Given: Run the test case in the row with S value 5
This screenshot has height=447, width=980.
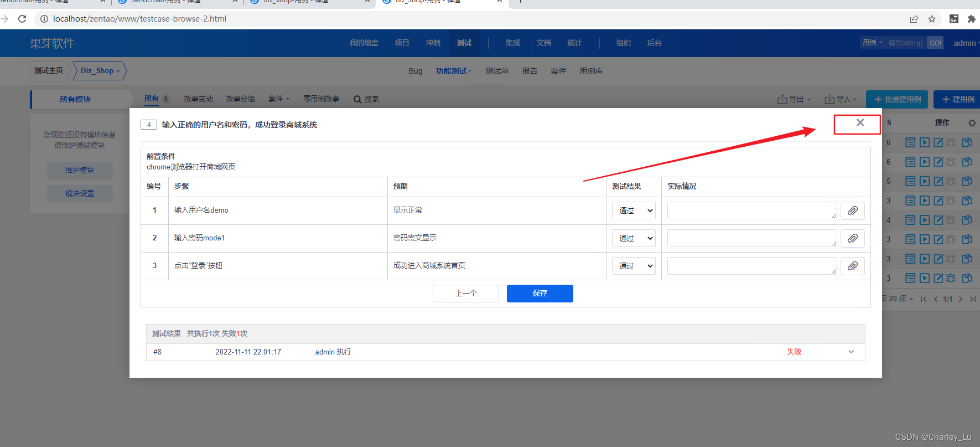Looking at the screenshot, I should pyautogui.click(x=925, y=181).
